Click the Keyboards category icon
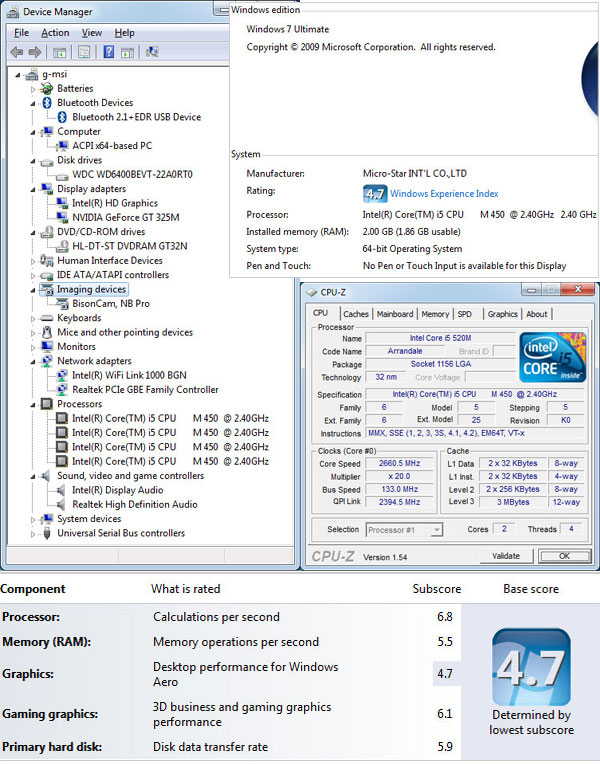The width and height of the screenshot is (600, 764). [47, 318]
